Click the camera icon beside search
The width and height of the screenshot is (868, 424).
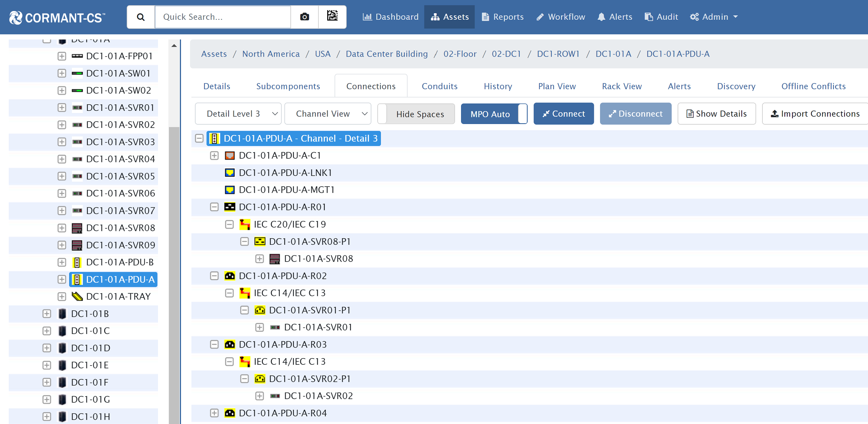304,17
